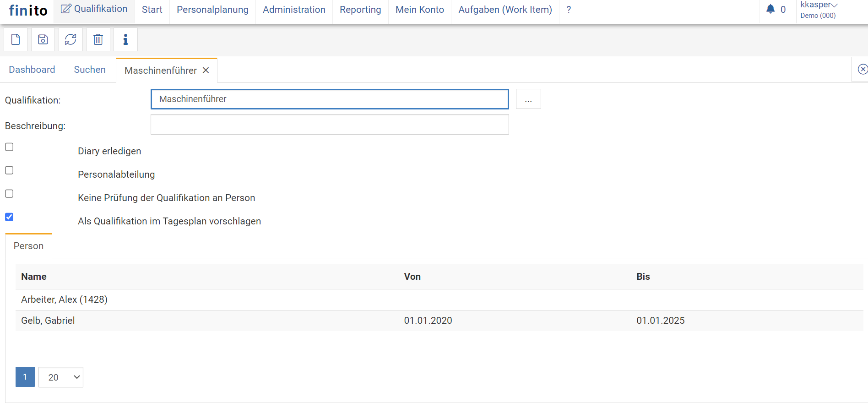The width and height of the screenshot is (868, 403).
Task: Click the trash delete icon
Action: point(98,39)
